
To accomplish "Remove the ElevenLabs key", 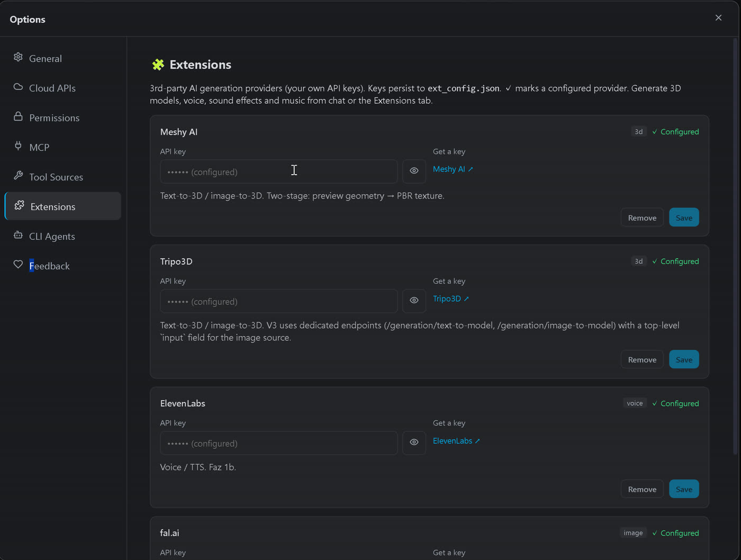I will [642, 489].
